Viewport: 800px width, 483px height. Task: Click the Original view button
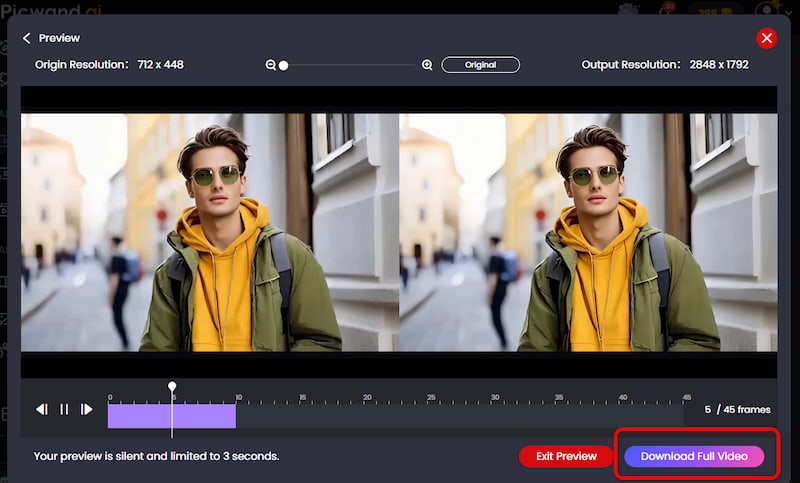click(481, 65)
